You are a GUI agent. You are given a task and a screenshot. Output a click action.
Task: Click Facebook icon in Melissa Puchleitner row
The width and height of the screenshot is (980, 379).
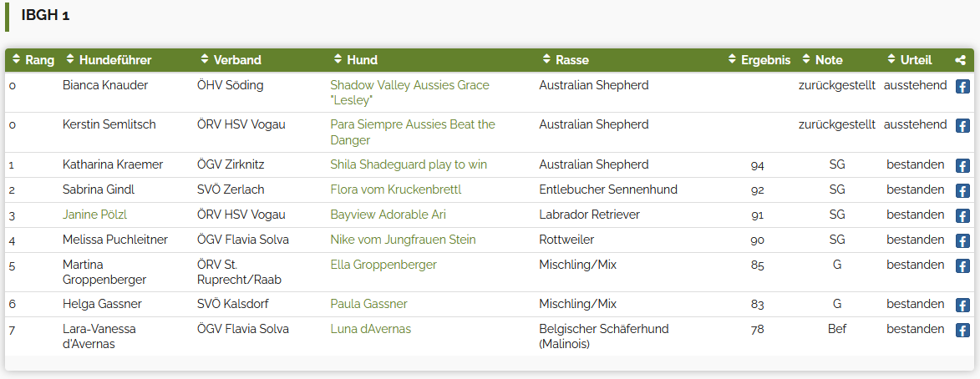[x=962, y=241]
